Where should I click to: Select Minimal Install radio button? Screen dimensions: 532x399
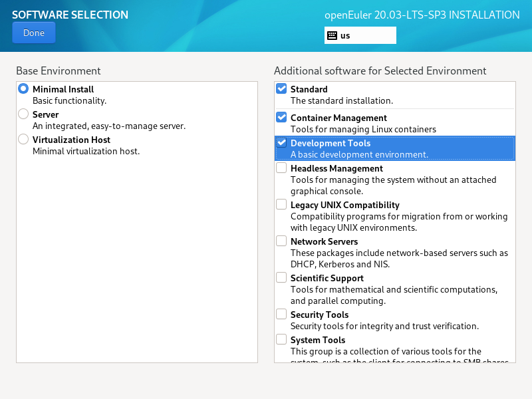pyautogui.click(x=23, y=89)
